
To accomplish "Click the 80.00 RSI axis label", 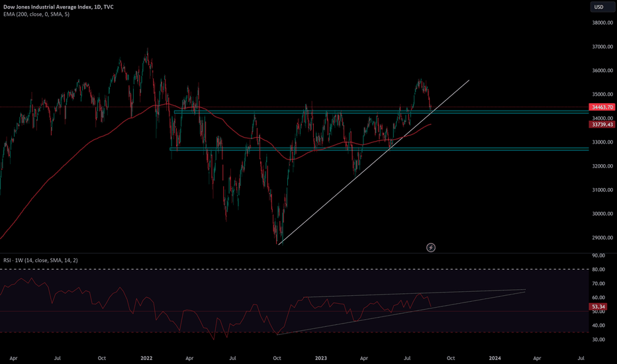I will [x=598, y=269].
